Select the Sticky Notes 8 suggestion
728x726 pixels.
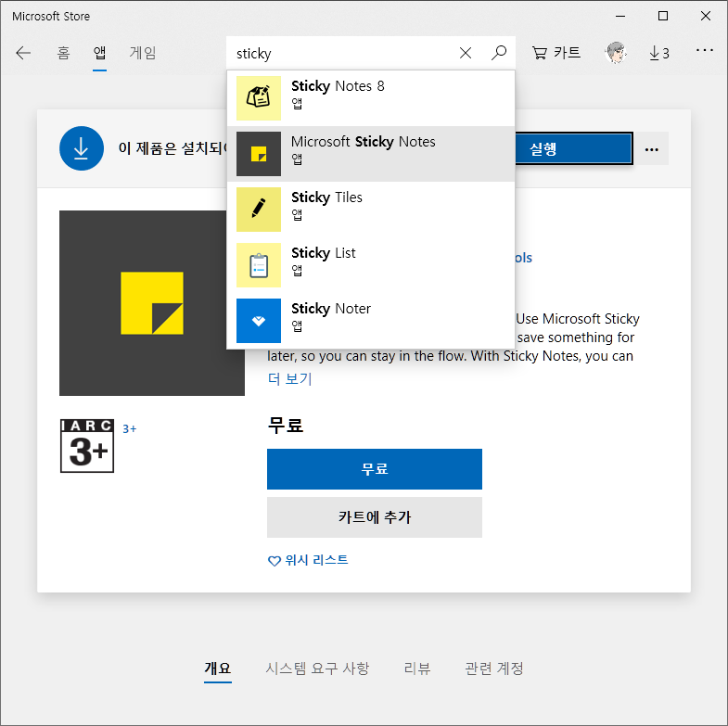pyautogui.click(x=371, y=98)
